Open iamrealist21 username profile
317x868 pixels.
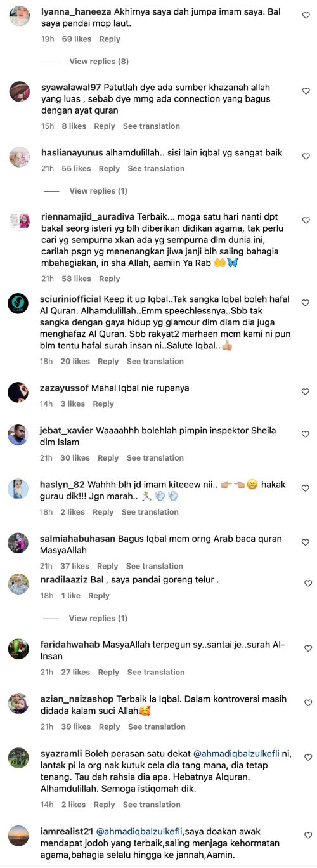click(67, 832)
